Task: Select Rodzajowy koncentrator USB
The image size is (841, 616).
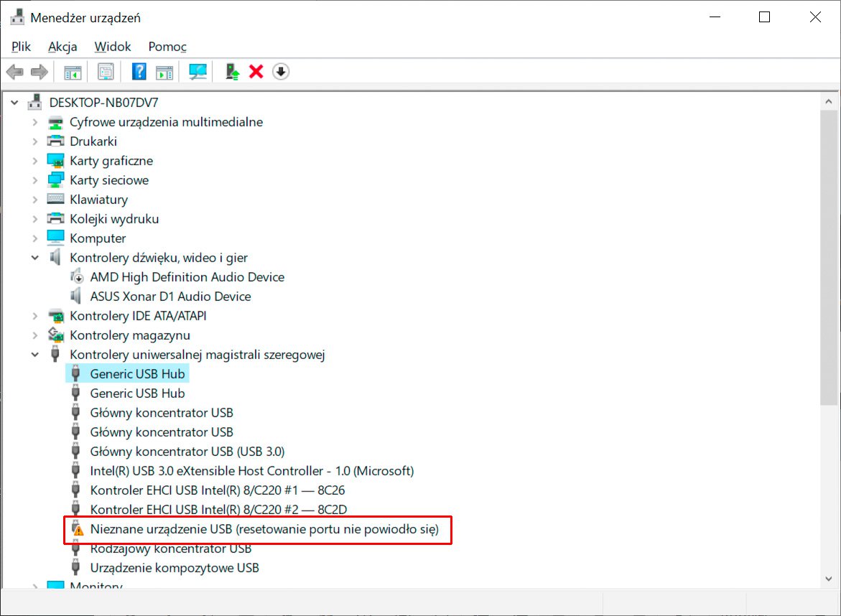Action: tap(170, 549)
